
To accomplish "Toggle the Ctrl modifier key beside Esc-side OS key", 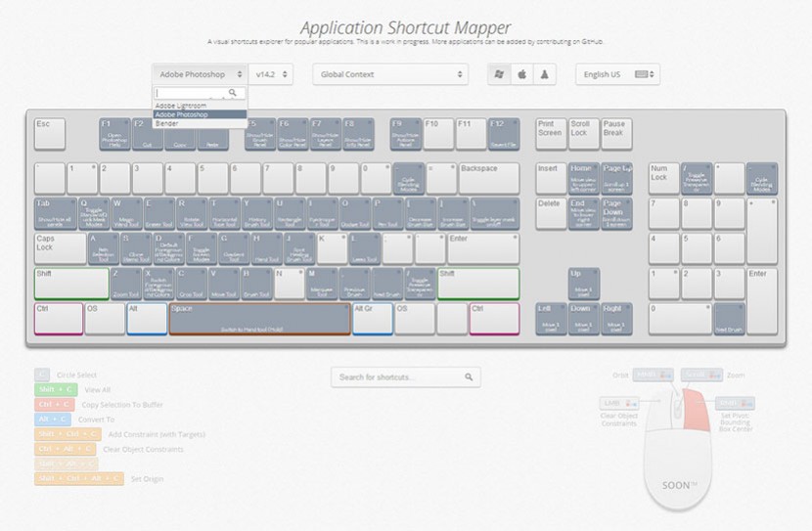I will coord(59,319).
